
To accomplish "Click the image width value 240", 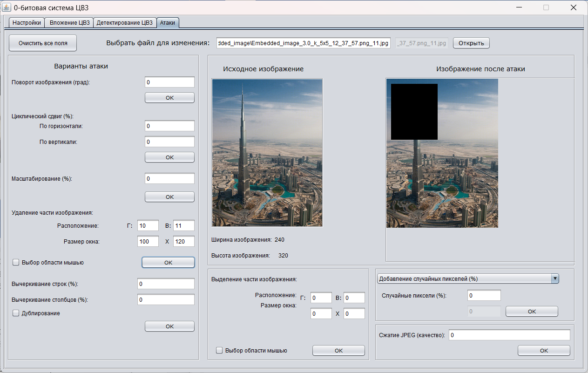I will pos(279,240).
